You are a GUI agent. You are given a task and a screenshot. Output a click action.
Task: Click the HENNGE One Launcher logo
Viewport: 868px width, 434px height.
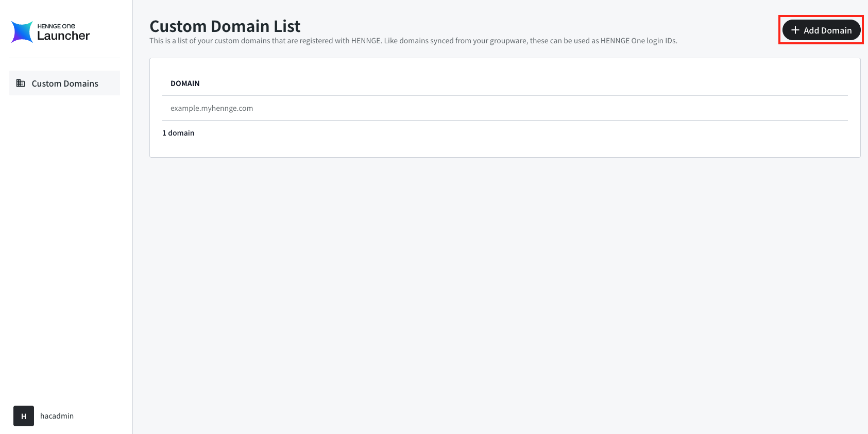click(x=50, y=32)
